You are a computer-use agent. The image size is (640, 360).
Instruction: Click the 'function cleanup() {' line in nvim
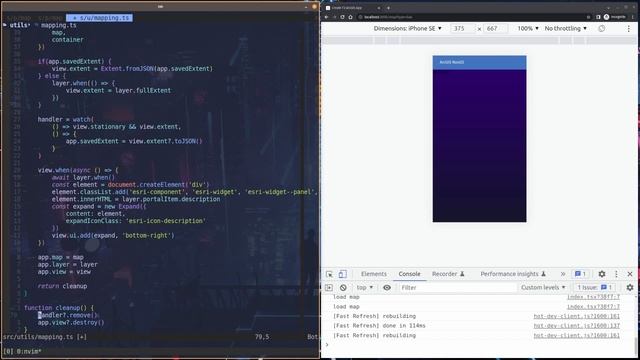[x=59, y=308]
